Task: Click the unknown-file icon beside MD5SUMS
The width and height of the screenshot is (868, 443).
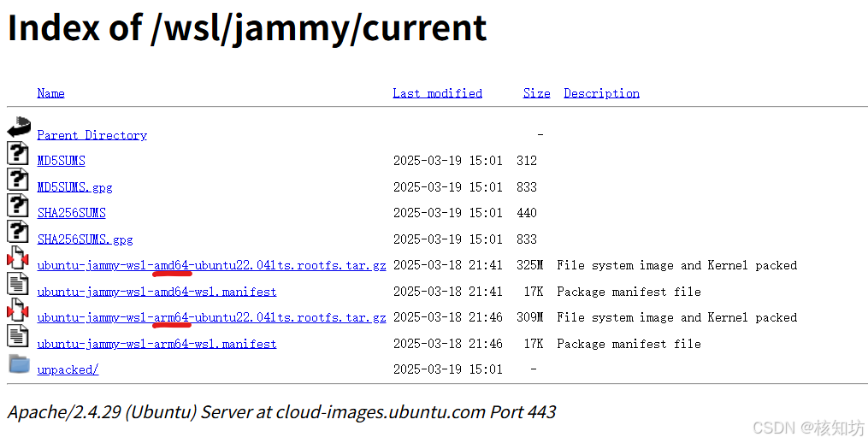Action: tap(18, 153)
